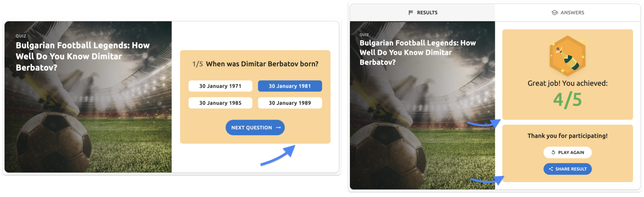The image size is (644, 197).
Task: Open the Answers tab
Action: coord(568,13)
